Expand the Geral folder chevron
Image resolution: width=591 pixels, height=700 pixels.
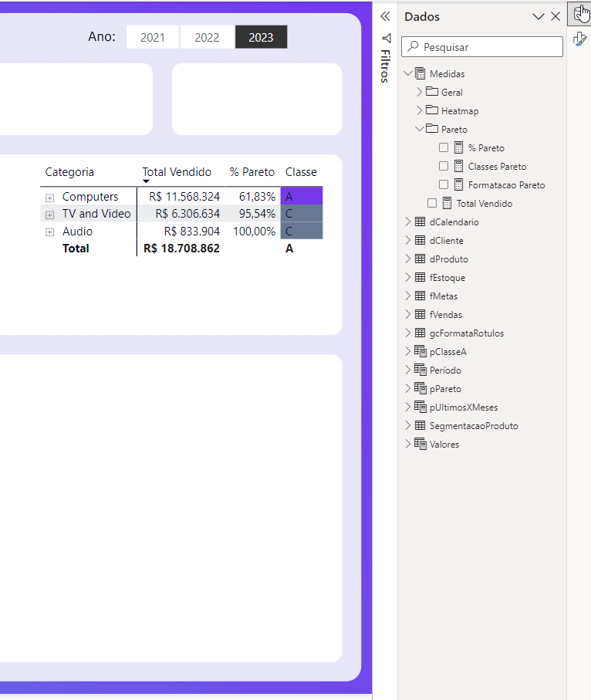pos(419,92)
